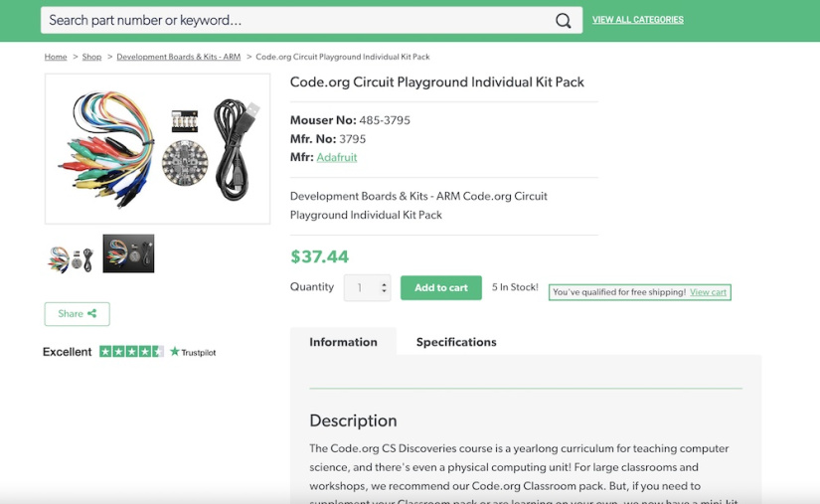Decrease quantity with the down stepper arrow
Viewport: 820px width, 504px height.
(385, 293)
